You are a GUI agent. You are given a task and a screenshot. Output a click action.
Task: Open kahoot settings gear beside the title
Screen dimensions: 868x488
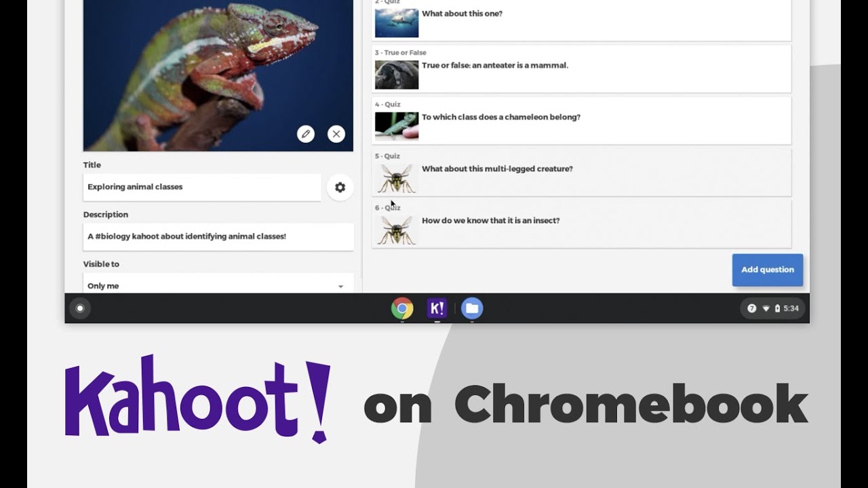340,187
